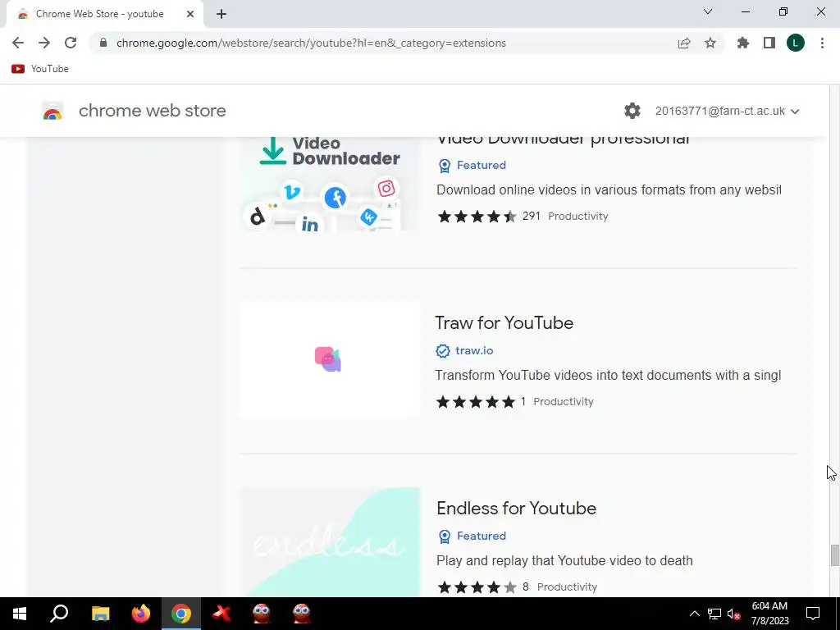Click the muted volume tray icon

click(734, 614)
